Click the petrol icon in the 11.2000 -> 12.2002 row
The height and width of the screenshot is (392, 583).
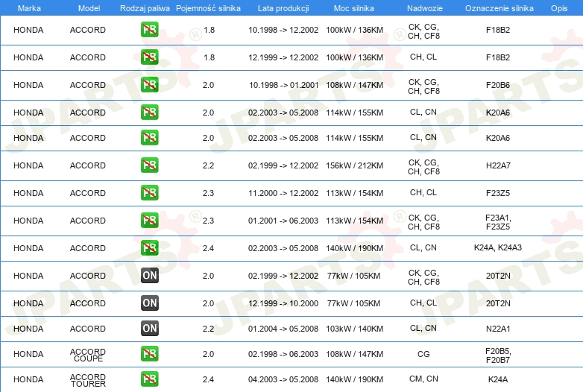[149, 193]
